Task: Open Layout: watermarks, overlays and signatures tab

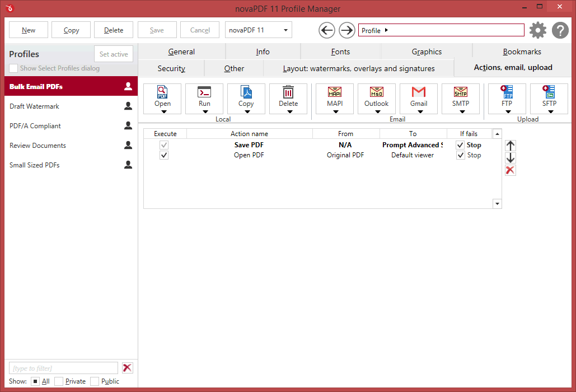Action: (x=358, y=68)
